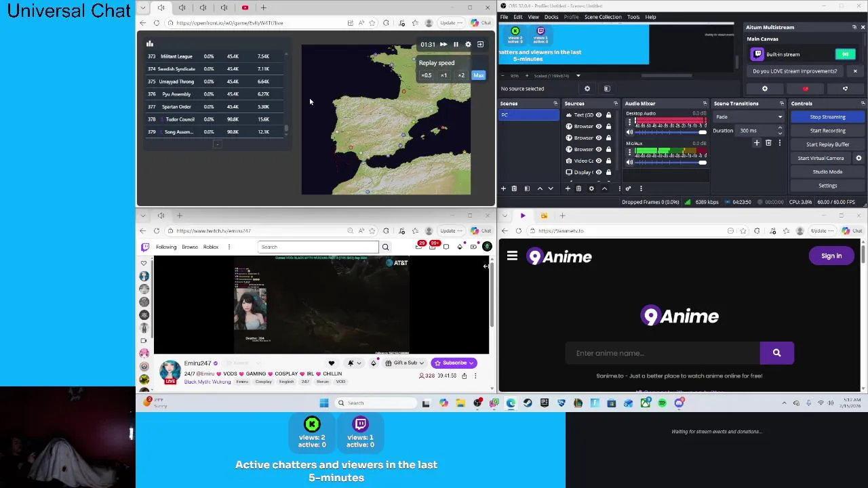Open source properties gear in Sources toolbar
The image size is (868, 488).
click(591, 188)
